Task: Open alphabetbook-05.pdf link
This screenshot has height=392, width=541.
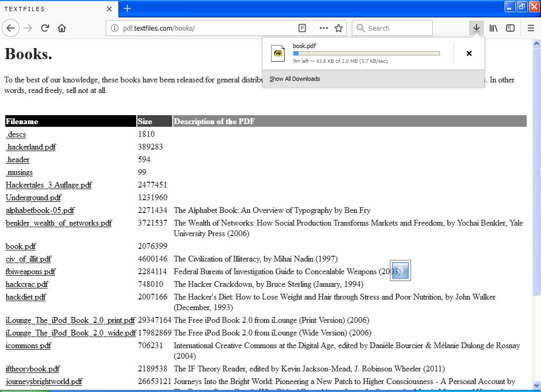Action: coord(40,210)
